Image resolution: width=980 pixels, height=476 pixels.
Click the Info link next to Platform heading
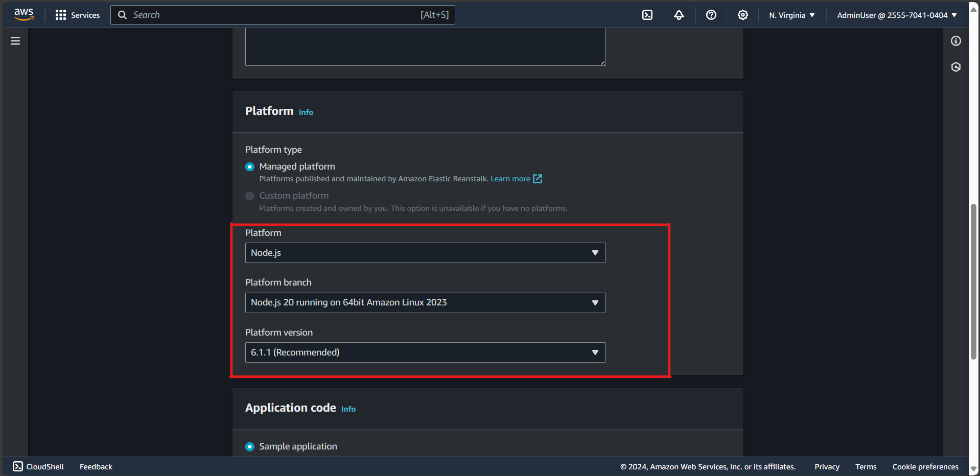(x=306, y=112)
